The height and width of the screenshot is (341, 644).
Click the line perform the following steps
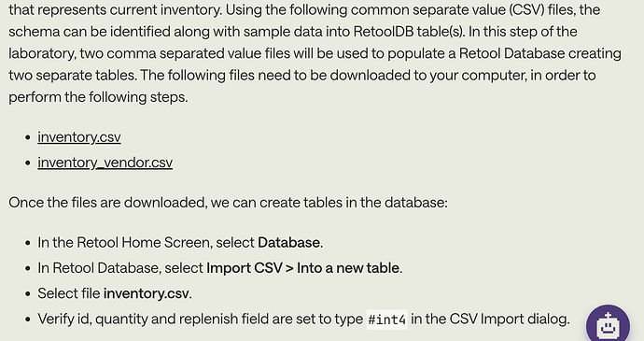pyautogui.click(x=98, y=97)
